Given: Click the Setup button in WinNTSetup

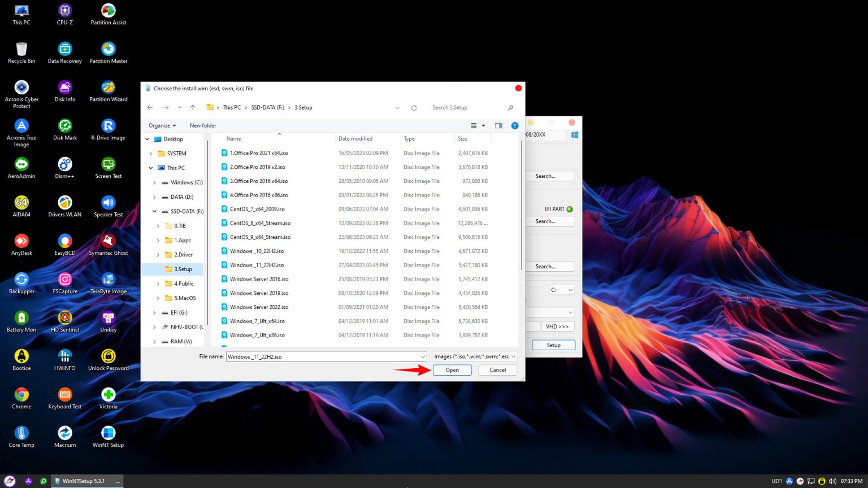Looking at the screenshot, I should [553, 345].
